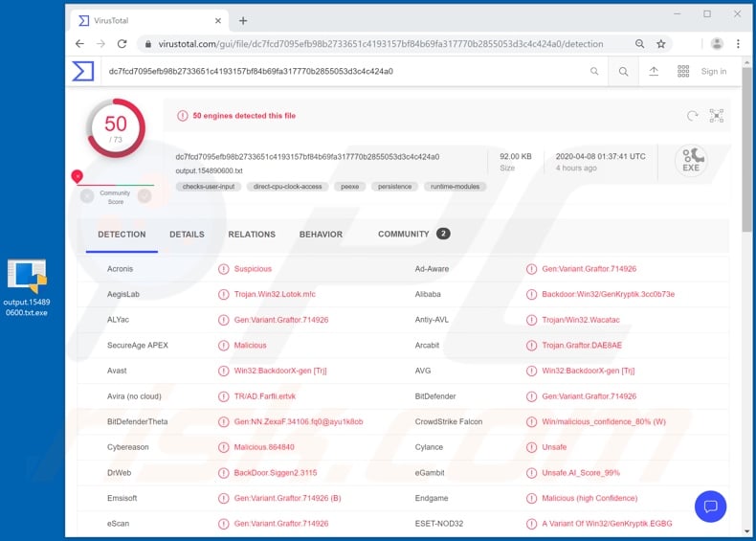Click the detection score progress ring
756x541 pixels.
pos(116,127)
